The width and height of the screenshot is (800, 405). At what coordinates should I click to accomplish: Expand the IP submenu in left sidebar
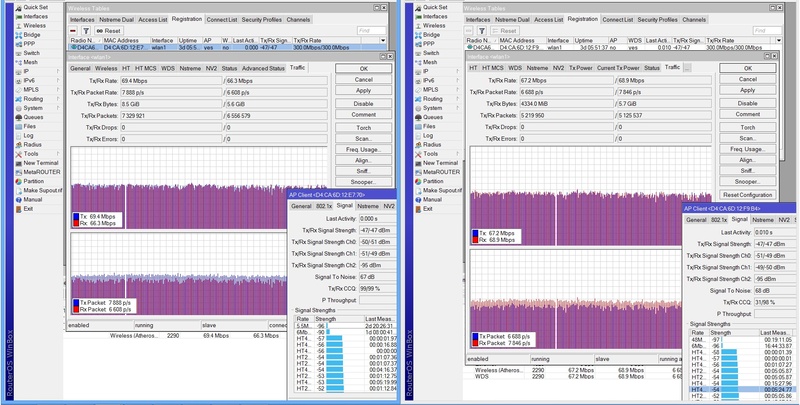(x=28, y=73)
